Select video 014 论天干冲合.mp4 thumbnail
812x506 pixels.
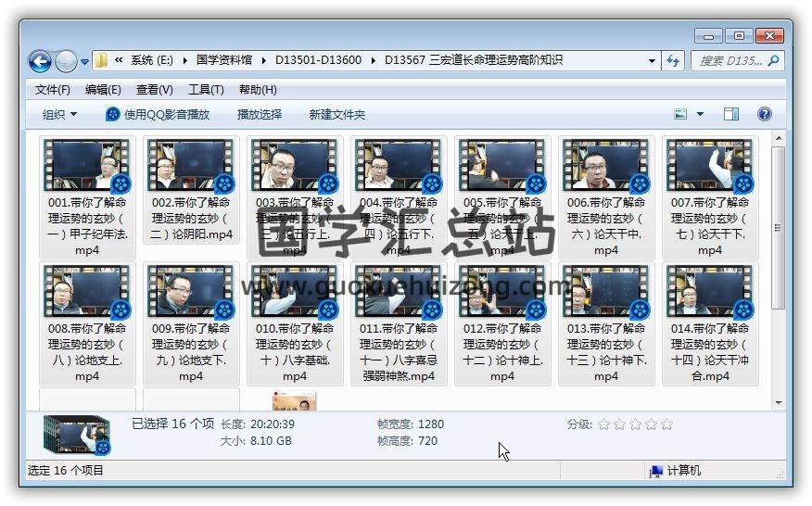(710, 291)
